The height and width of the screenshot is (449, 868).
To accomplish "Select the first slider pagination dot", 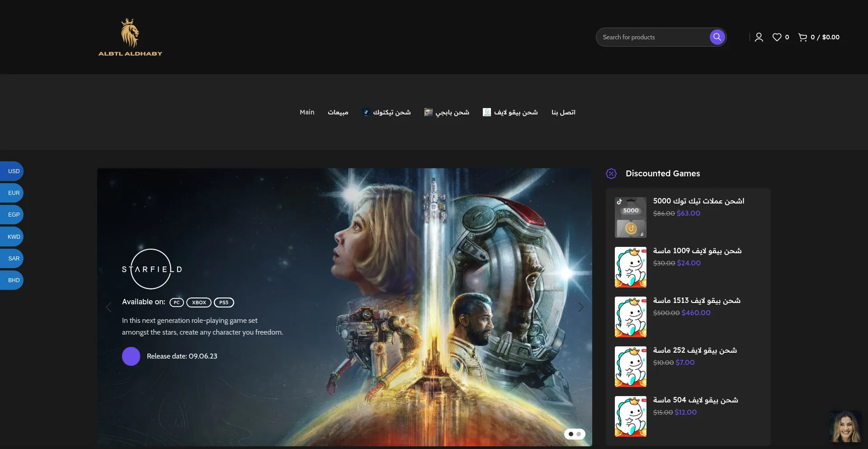I will coord(571,434).
